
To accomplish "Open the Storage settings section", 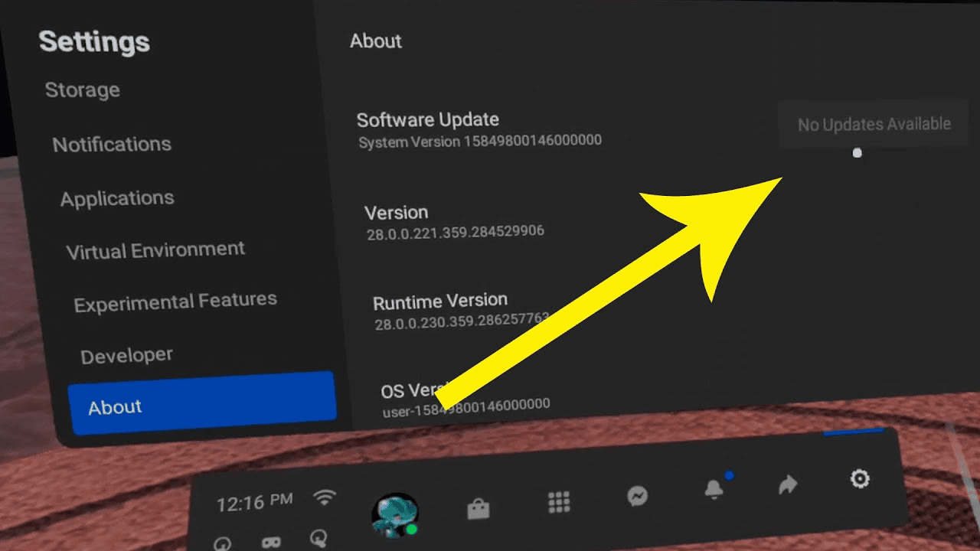I will click(x=82, y=90).
